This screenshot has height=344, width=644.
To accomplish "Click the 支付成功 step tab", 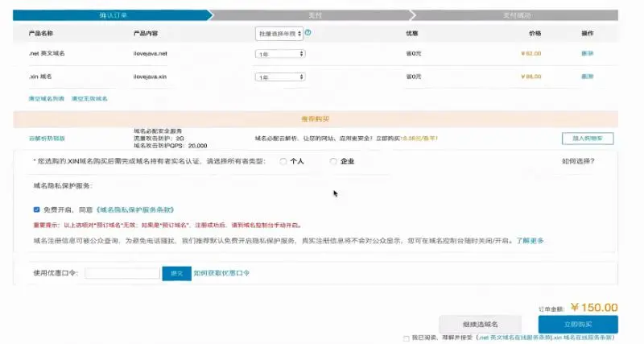I will (x=517, y=15).
